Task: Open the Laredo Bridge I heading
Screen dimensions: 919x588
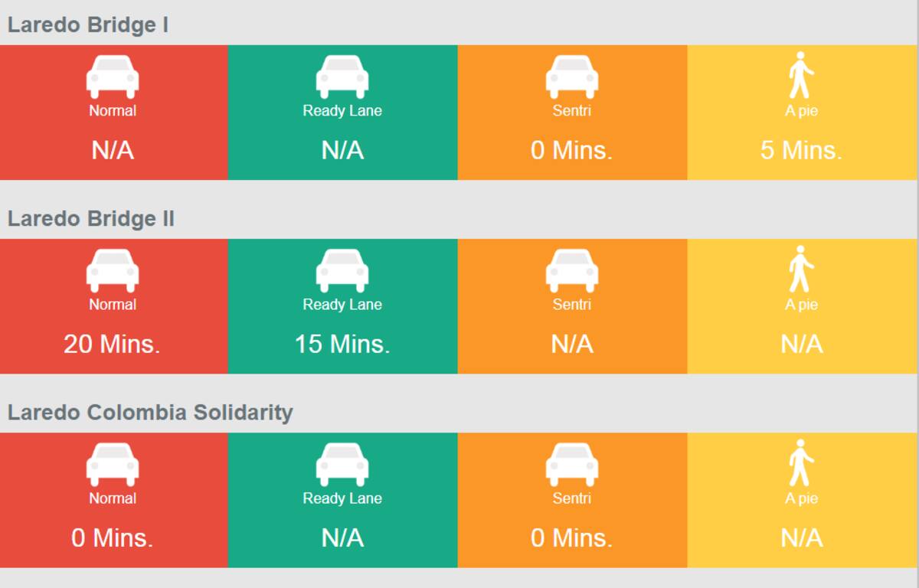Action: pyautogui.click(x=88, y=24)
